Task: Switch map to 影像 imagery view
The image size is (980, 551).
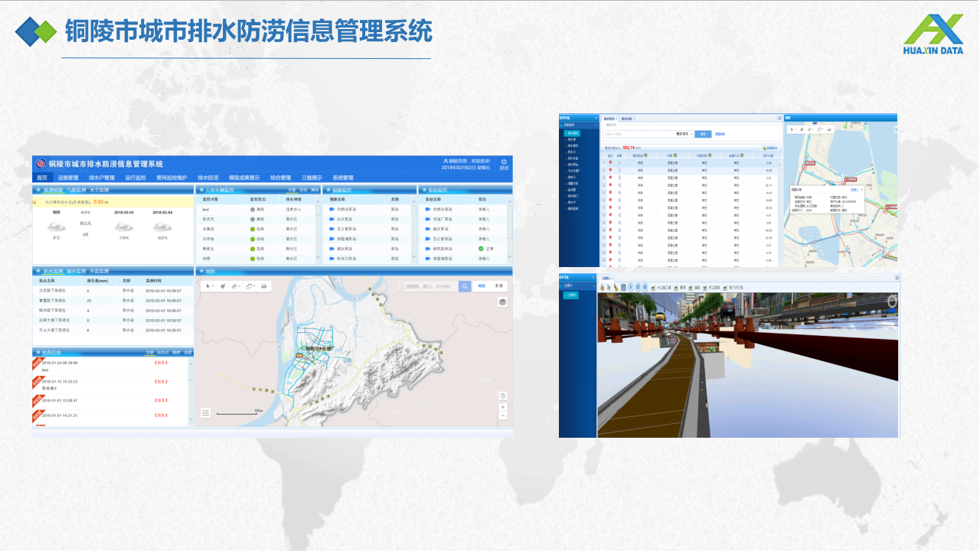Action: pos(499,285)
